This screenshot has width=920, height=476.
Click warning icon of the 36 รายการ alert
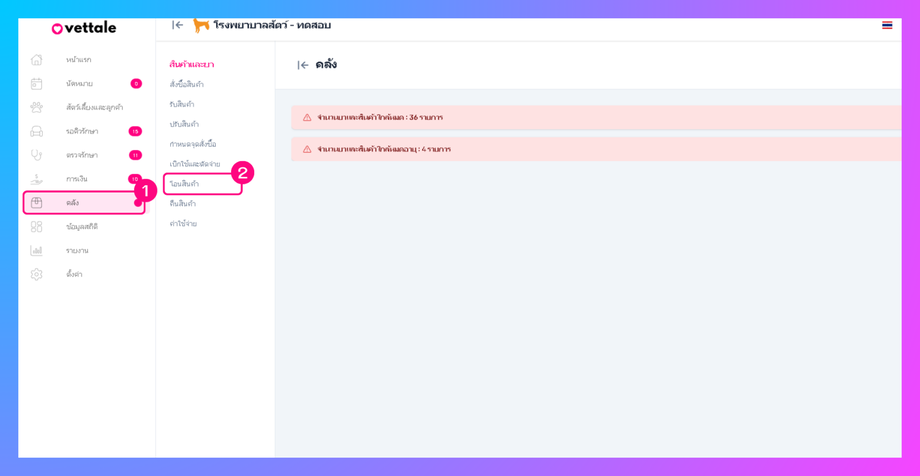point(307,117)
